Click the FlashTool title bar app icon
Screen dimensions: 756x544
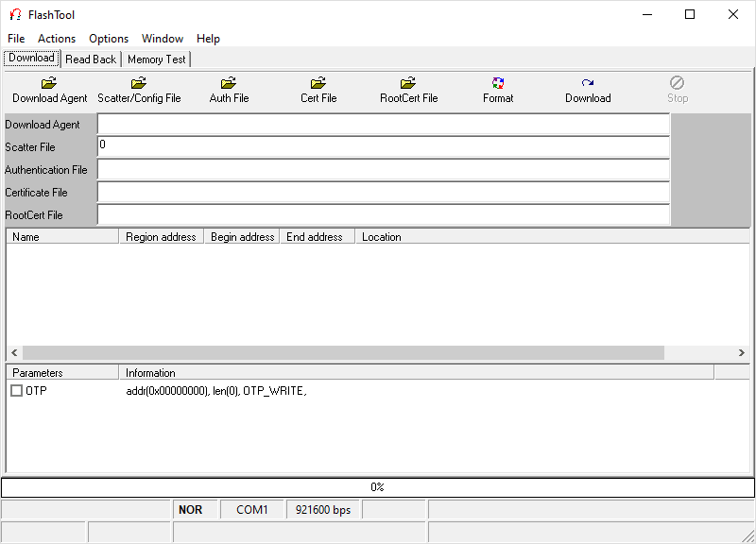[x=15, y=14]
